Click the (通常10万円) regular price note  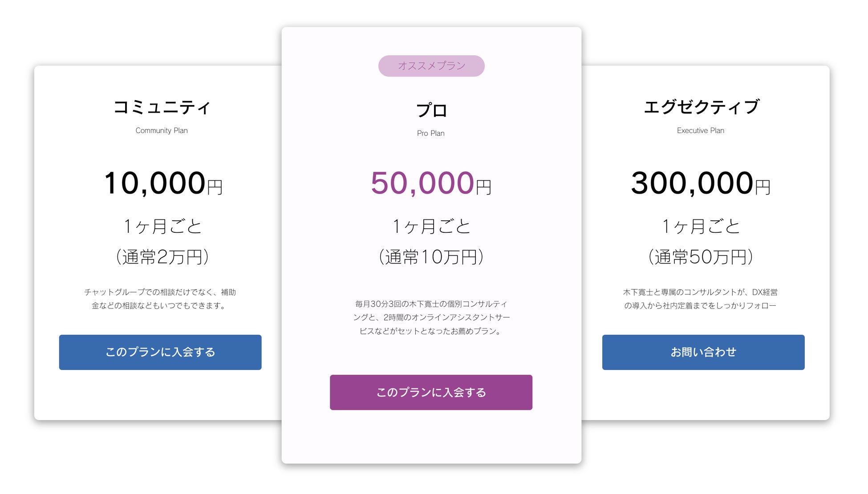pyautogui.click(x=431, y=257)
